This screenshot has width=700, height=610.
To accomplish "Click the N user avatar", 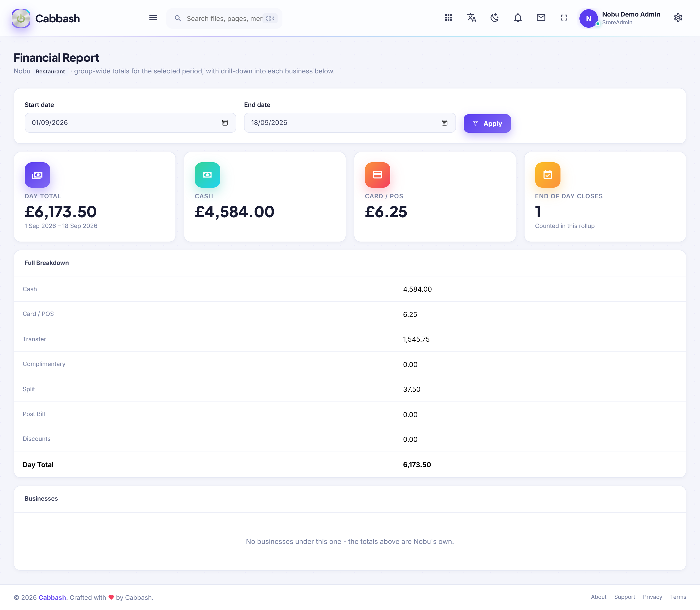I will [x=589, y=18].
